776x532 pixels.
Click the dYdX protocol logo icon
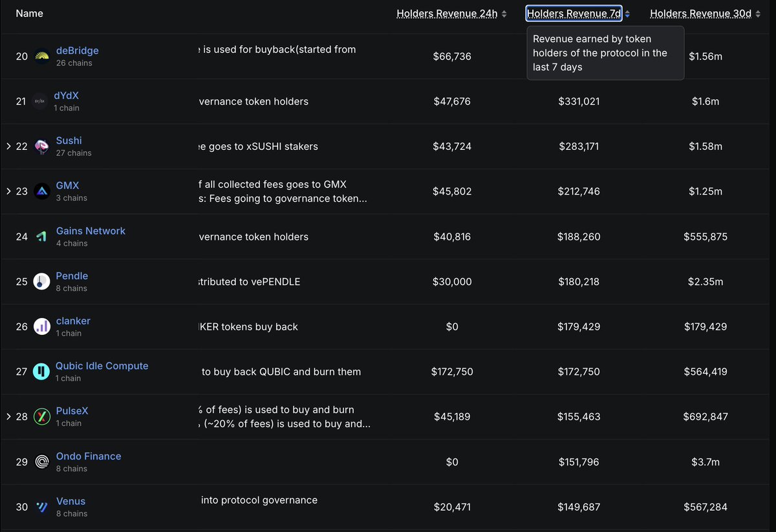pyautogui.click(x=40, y=101)
